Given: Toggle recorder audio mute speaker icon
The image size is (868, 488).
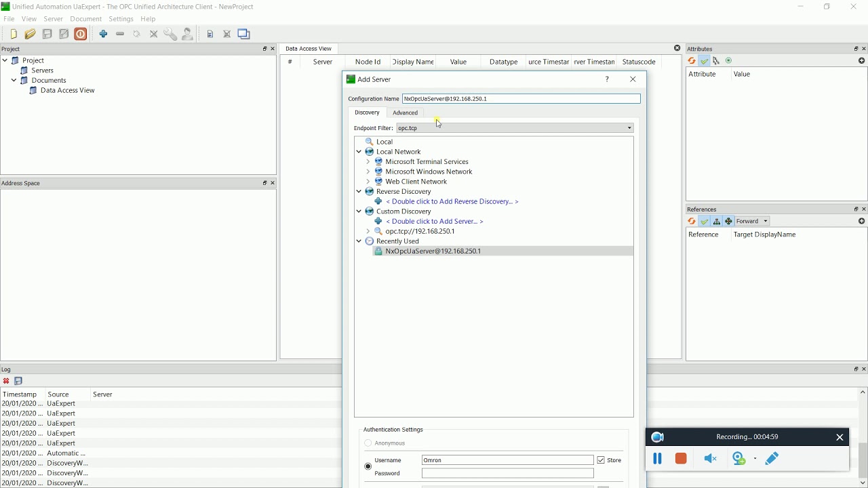Looking at the screenshot, I should [710, 459].
